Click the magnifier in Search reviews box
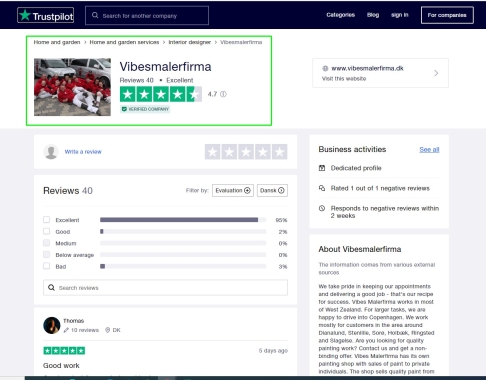 (51, 288)
